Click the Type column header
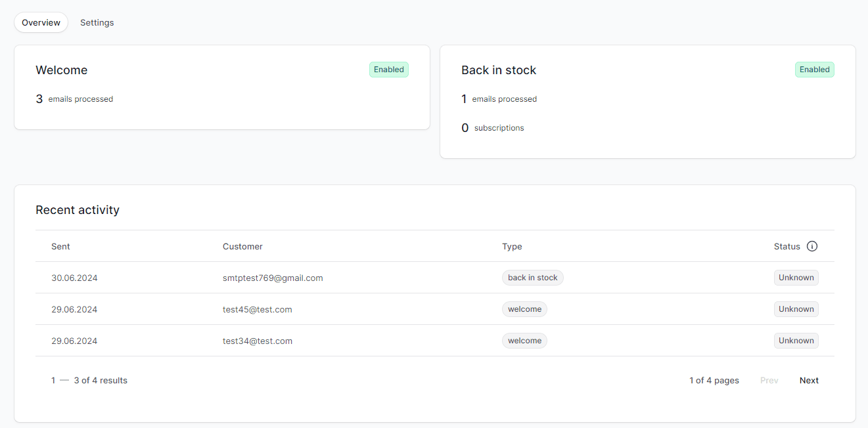The width and height of the screenshot is (868, 428). 512,247
